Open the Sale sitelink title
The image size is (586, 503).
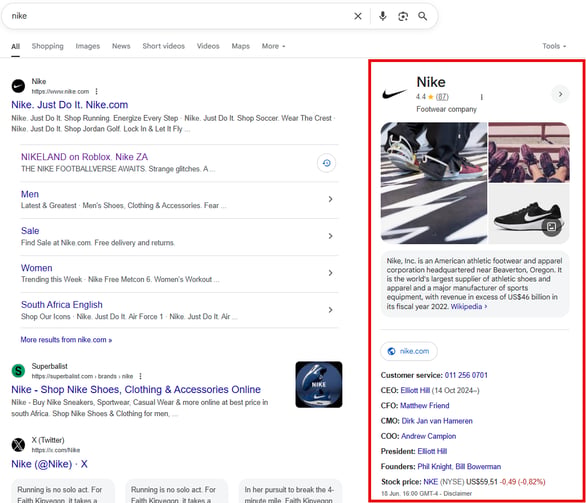point(30,231)
